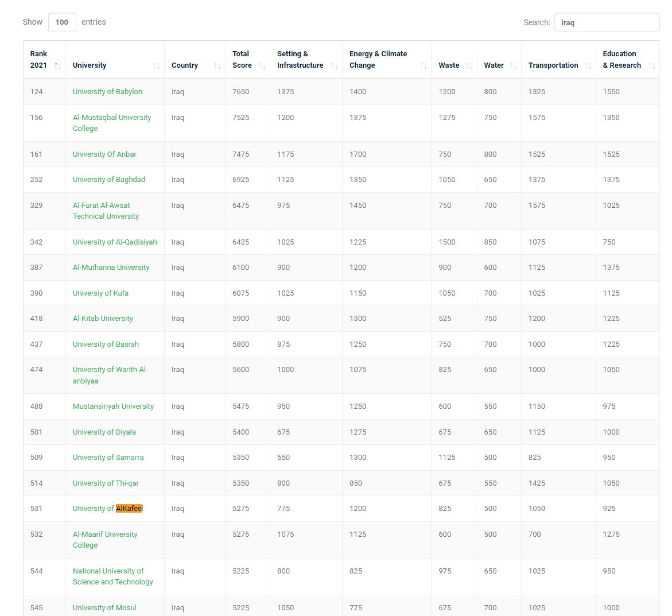Select total score 6075
The width and height of the screenshot is (672, 616).
(x=241, y=293)
